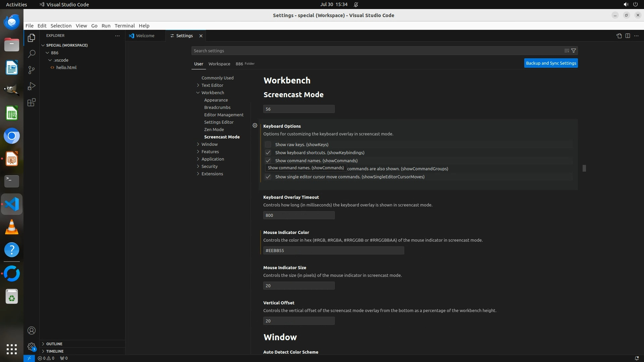Click Backup and Sync Settings button

click(551, 63)
